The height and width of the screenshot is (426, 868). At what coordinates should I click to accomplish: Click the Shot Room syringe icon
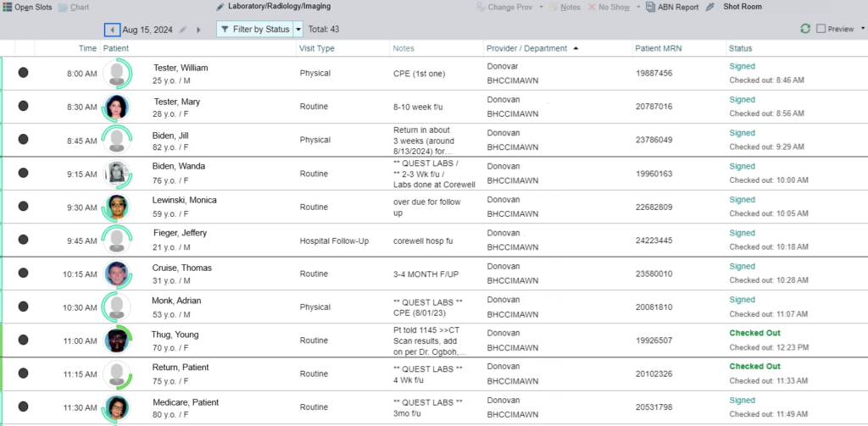[x=710, y=7]
